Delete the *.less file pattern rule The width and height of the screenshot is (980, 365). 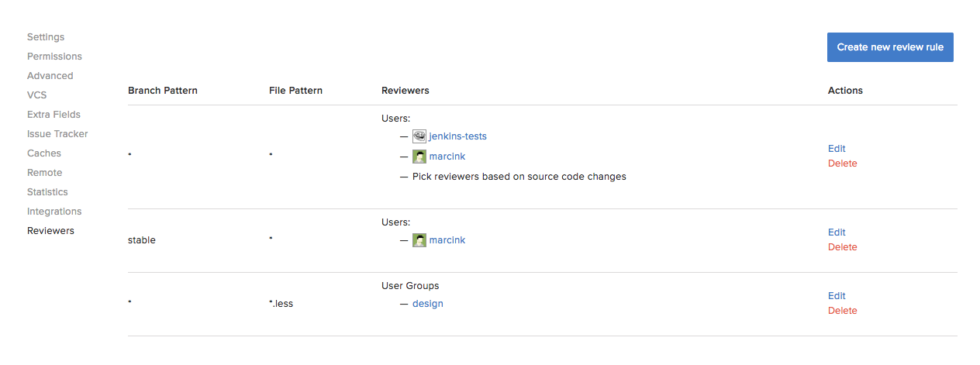842,311
